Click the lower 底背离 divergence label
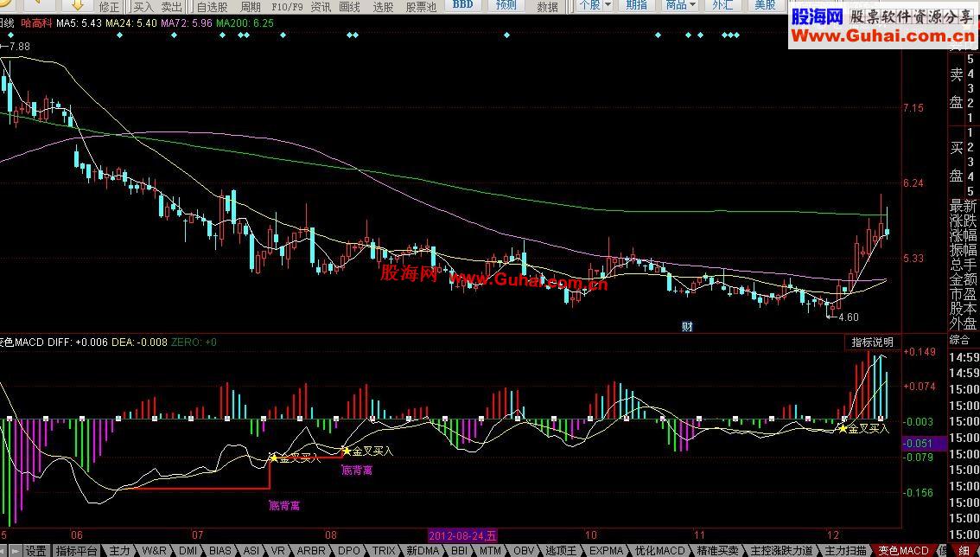Viewport: 980px width, 557px height. pos(284,505)
